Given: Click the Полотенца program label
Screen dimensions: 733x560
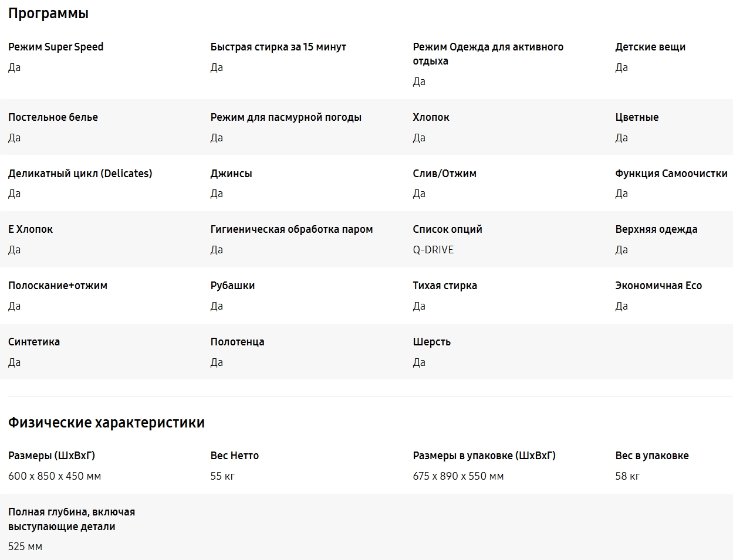Looking at the screenshot, I should [237, 342].
